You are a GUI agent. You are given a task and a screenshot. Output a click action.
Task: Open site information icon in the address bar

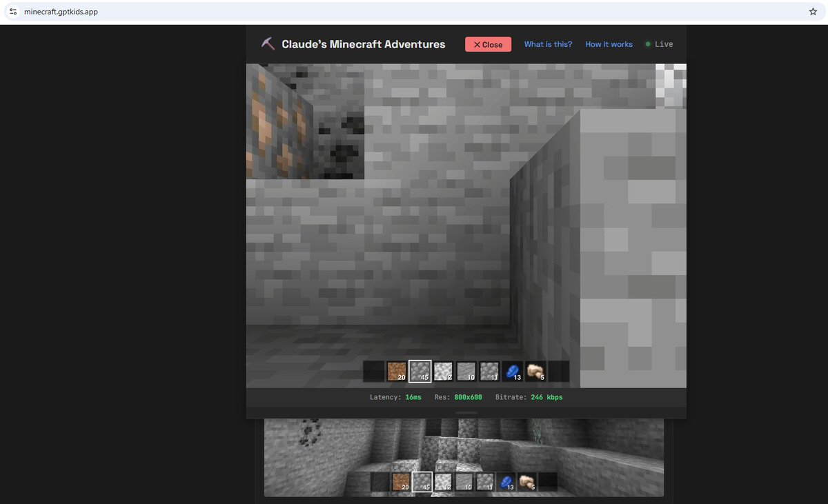[x=13, y=12]
